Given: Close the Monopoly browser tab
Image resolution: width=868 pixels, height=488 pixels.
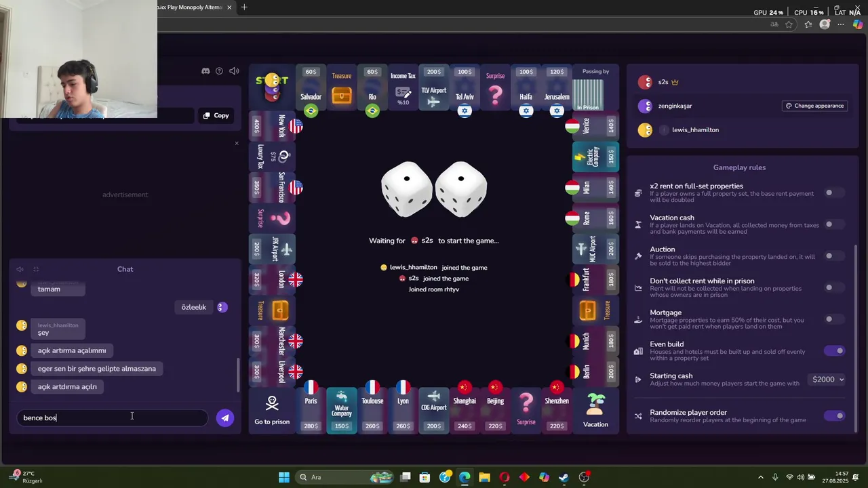Looking at the screenshot, I should coord(229,7).
